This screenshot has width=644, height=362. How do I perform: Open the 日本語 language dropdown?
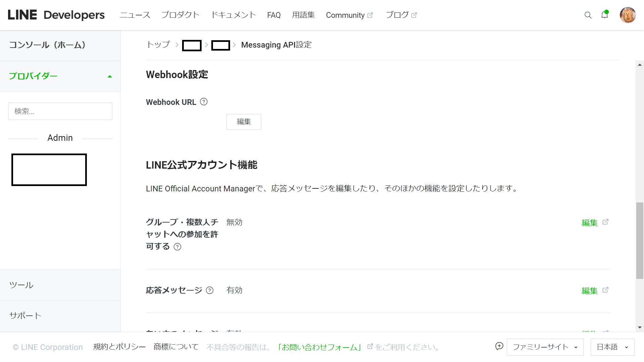[x=612, y=347]
